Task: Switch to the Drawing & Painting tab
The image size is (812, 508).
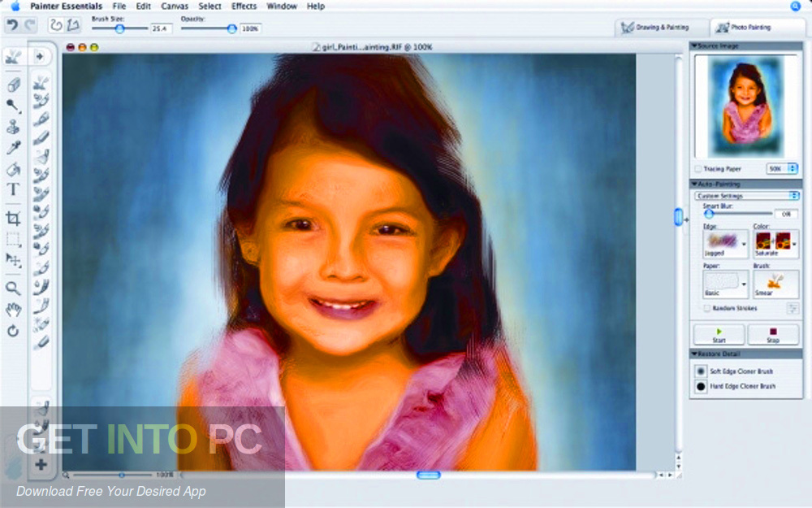Action: [662, 27]
